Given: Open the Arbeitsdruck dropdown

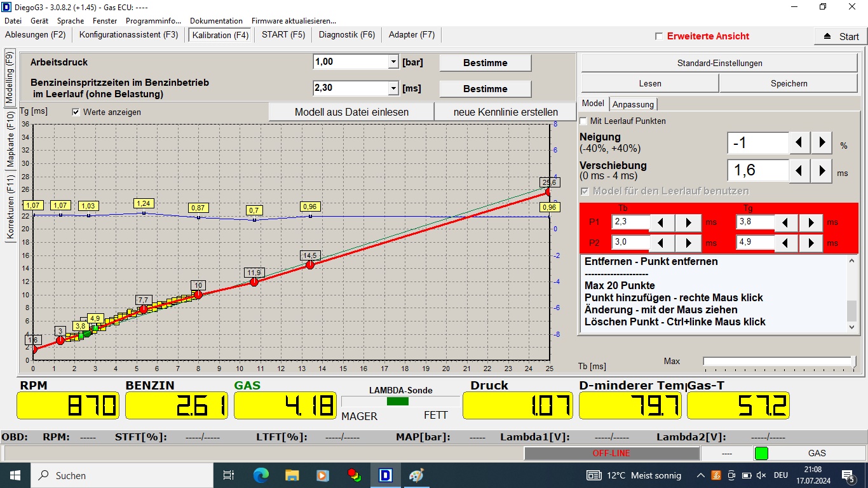Looking at the screenshot, I should point(393,62).
